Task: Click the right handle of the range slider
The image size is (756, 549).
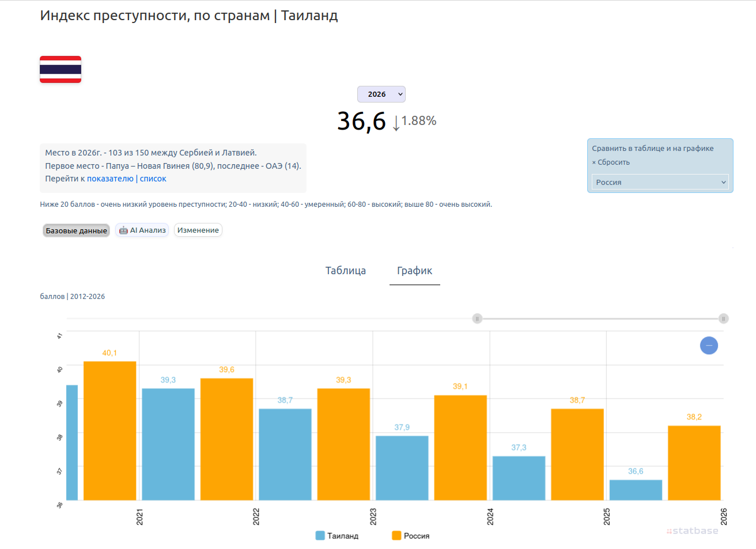Action: [724, 319]
